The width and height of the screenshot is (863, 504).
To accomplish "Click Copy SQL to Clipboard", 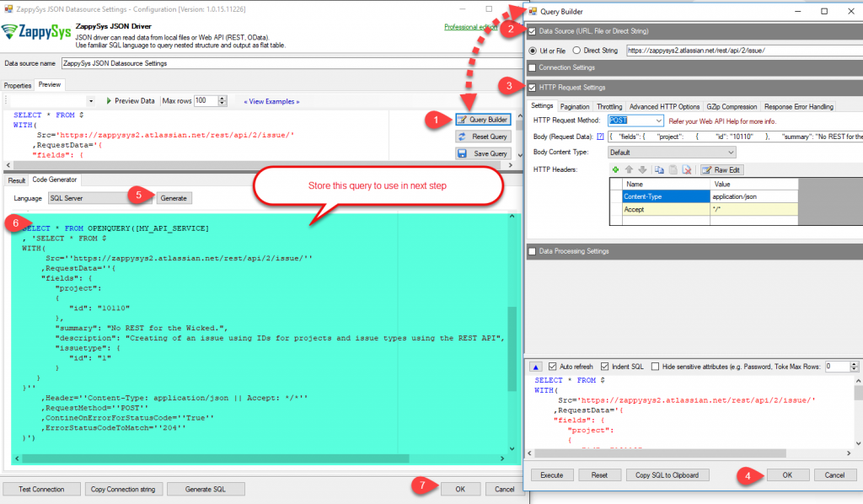I will pos(667,475).
